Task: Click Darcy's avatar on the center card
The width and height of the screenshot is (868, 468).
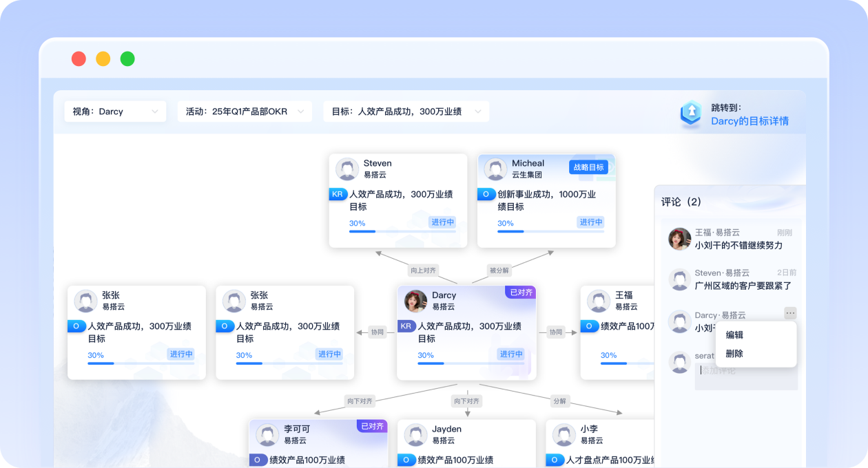Action: [x=415, y=301]
